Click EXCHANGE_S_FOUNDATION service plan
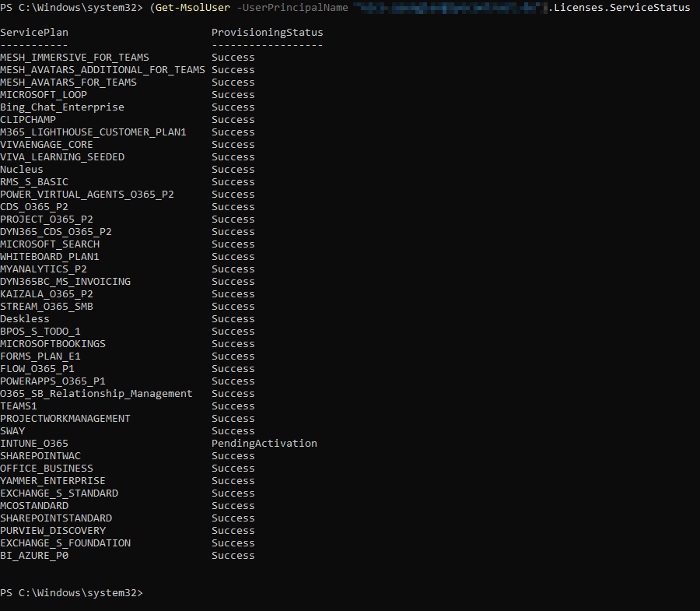This screenshot has height=611, width=700. point(65,543)
